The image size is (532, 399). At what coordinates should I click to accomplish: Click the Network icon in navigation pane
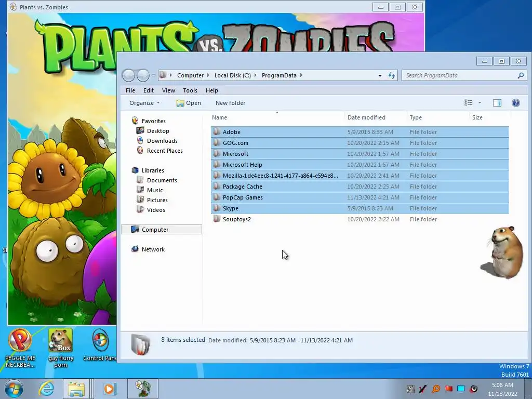(135, 249)
